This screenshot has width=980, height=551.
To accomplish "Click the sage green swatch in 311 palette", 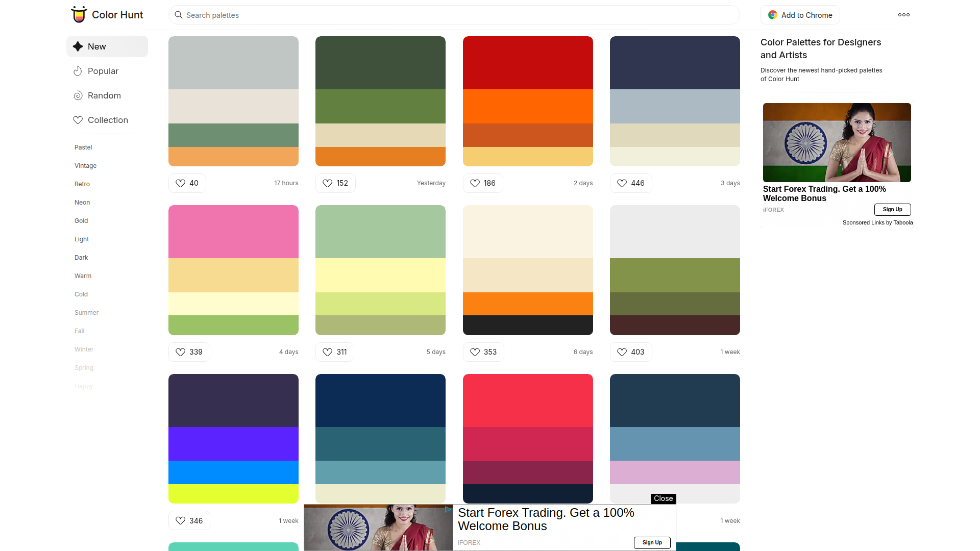I will tap(380, 232).
